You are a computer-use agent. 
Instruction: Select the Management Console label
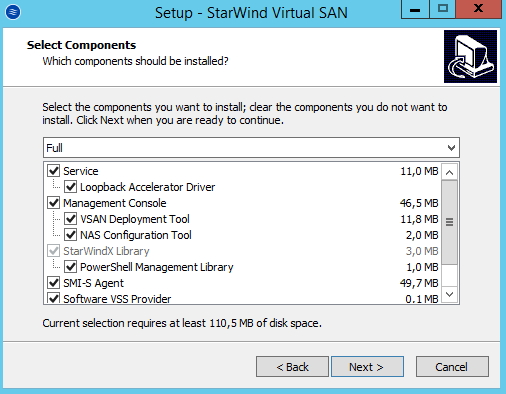(x=115, y=203)
